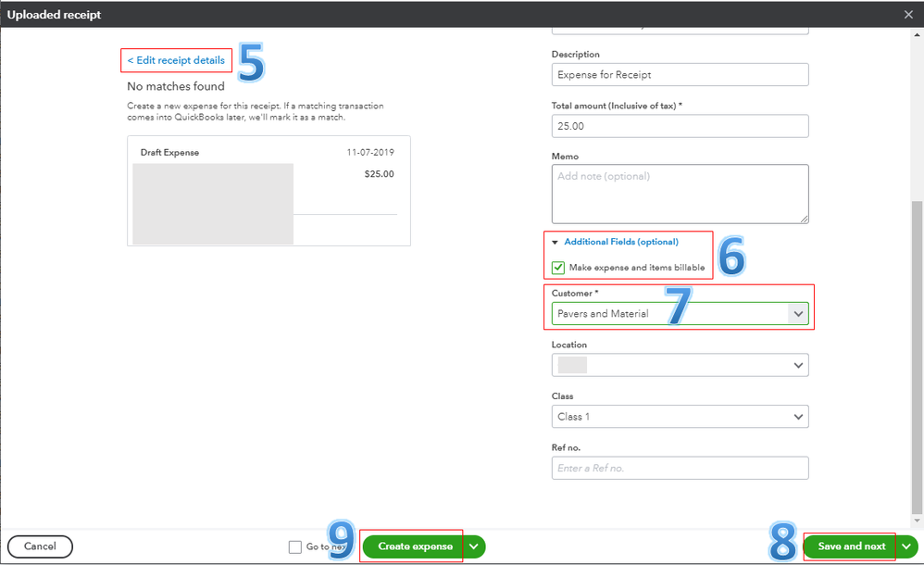The width and height of the screenshot is (924, 565).
Task: Uncheck Make expense and items billable
Action: coord(558,268)
